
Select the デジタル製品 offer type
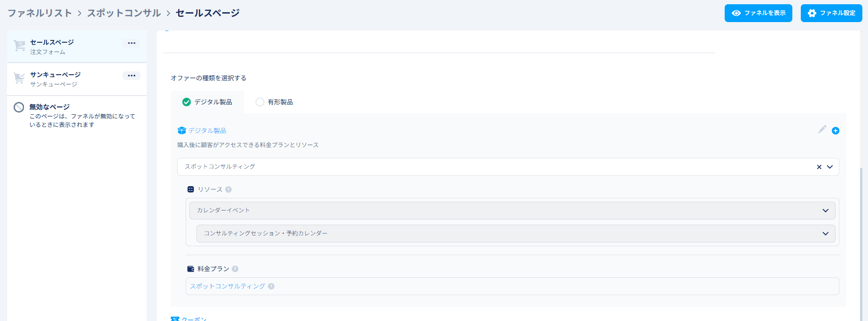tap(207, 102)
